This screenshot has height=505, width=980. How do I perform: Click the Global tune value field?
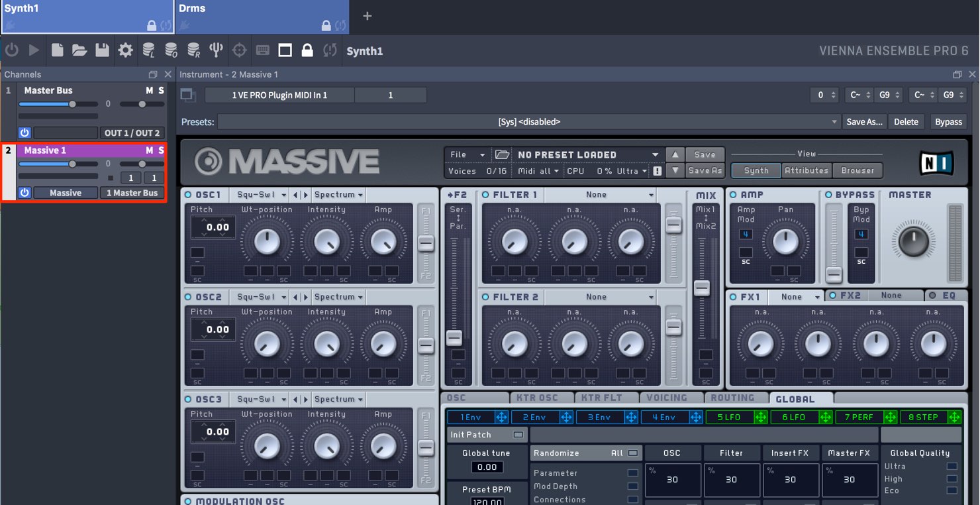(487, 467)
